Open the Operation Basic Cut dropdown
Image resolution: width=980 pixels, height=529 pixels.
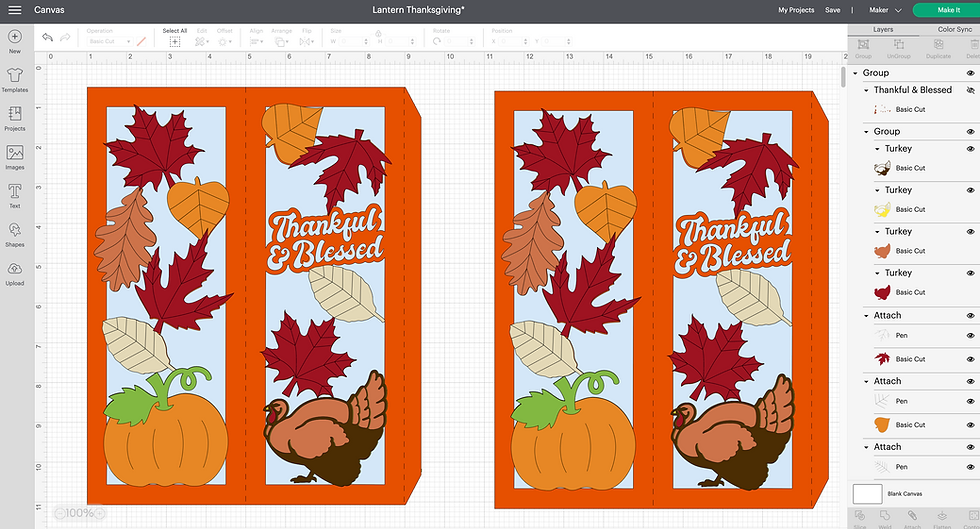(109, 41)
